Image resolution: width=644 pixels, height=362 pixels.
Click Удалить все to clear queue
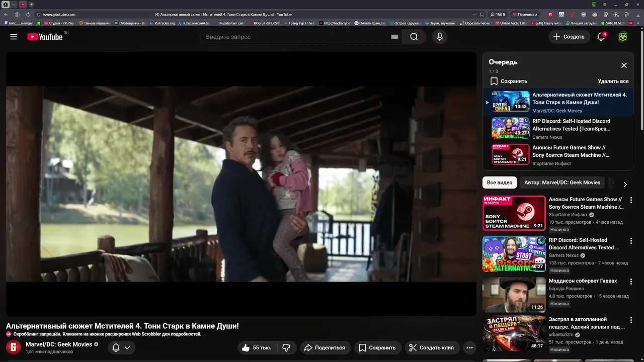(613, 81)
